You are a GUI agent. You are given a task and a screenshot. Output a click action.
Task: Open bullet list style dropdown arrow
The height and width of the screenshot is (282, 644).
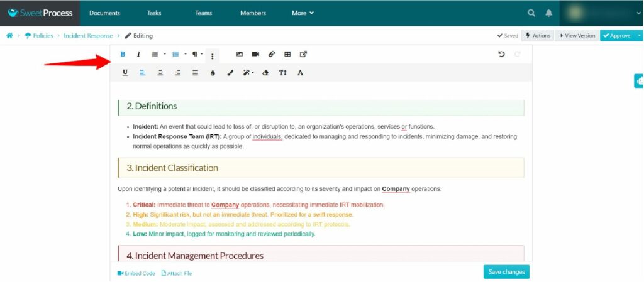coord(186,54)
